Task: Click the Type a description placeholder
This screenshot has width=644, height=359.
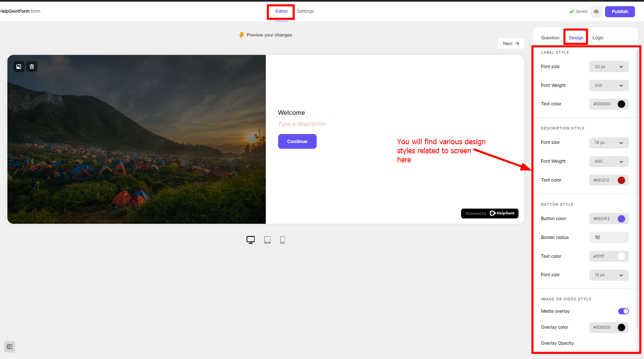Action: (x=302, y=124)
